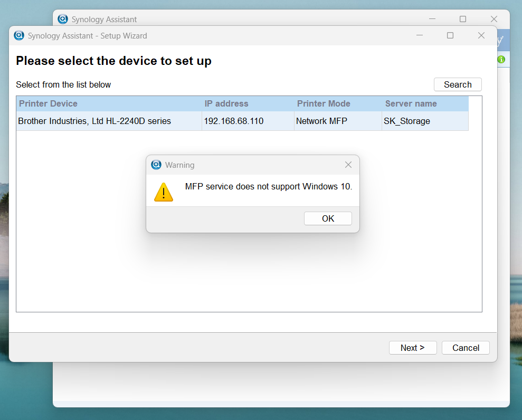
Task: Close the Synology Assistant main window
Action: point(493,19)
